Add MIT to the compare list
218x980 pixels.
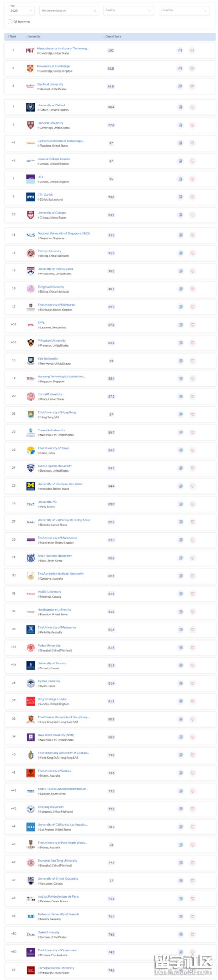click(180, 50)
